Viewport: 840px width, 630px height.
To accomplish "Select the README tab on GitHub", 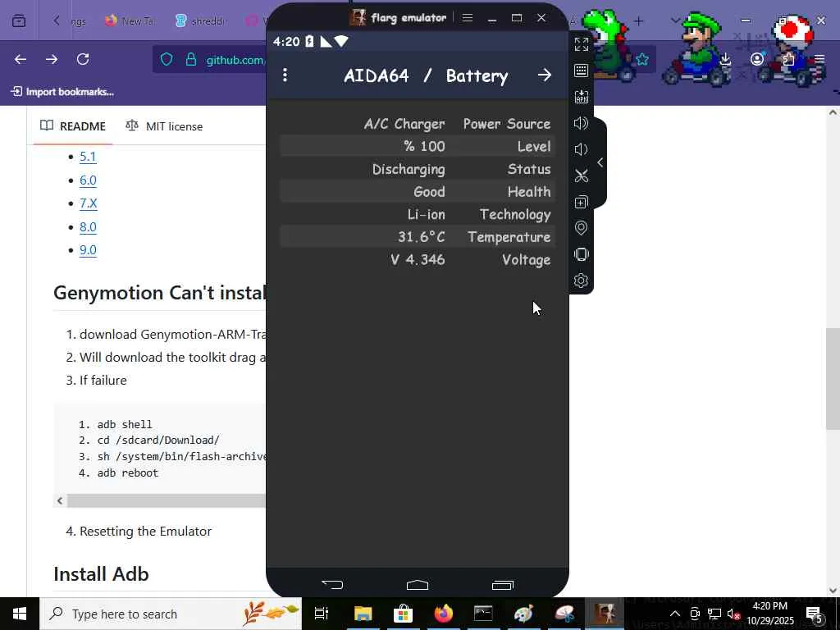I will click(x=73, y=126).
